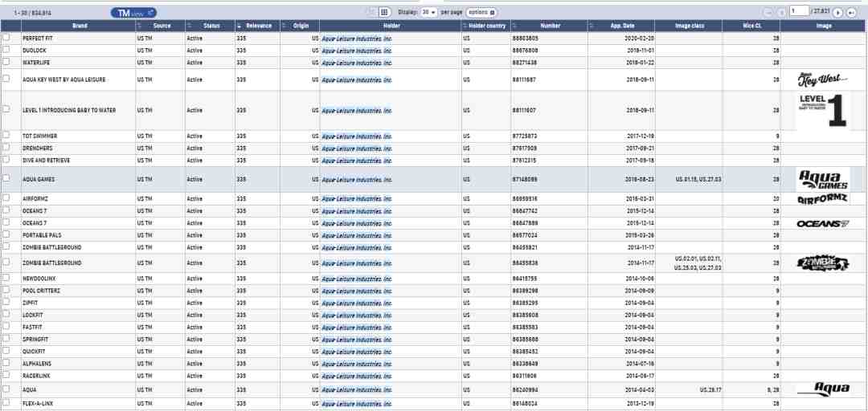
Task: Click the Nice Cl. column header
Action: tap(751, 26)
